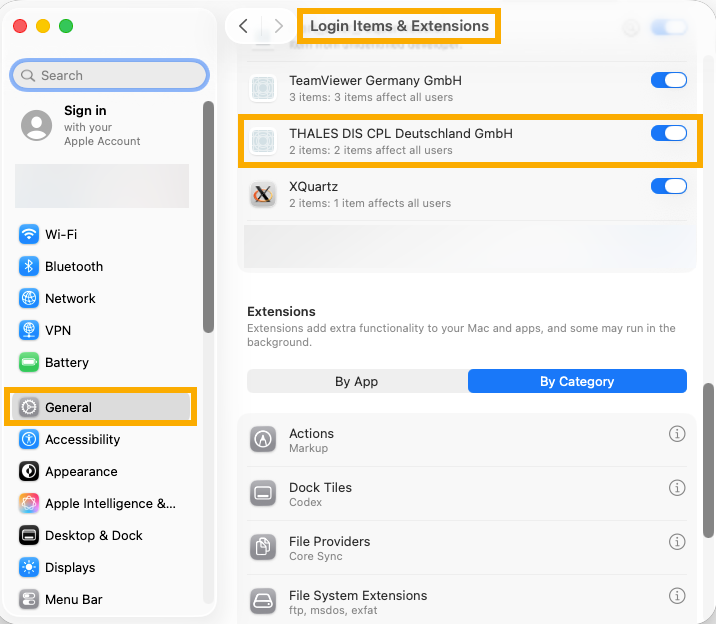Click the Extensions section heading
716x624 pixels.
coord(281,311)
